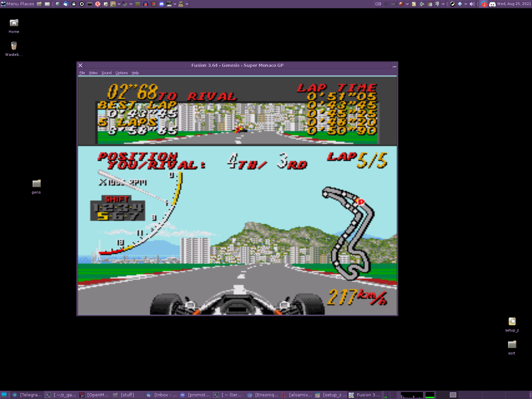Click the GB keyboard layout indicator
Screen dimensions: 532x399
point(378,4)
